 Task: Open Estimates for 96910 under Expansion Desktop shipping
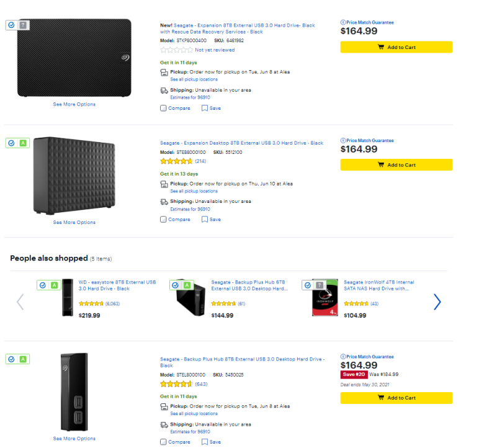(190, 209)
